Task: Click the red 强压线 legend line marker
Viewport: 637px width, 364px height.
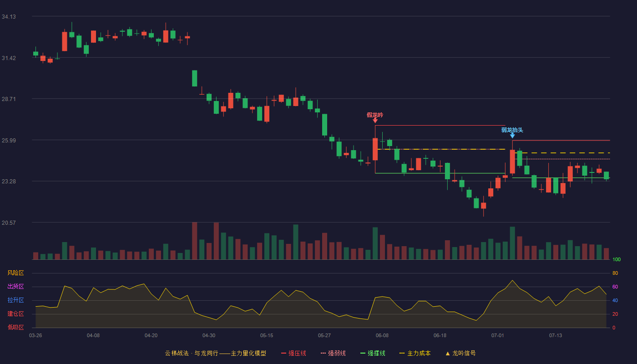Action: (x=283, y=354)
